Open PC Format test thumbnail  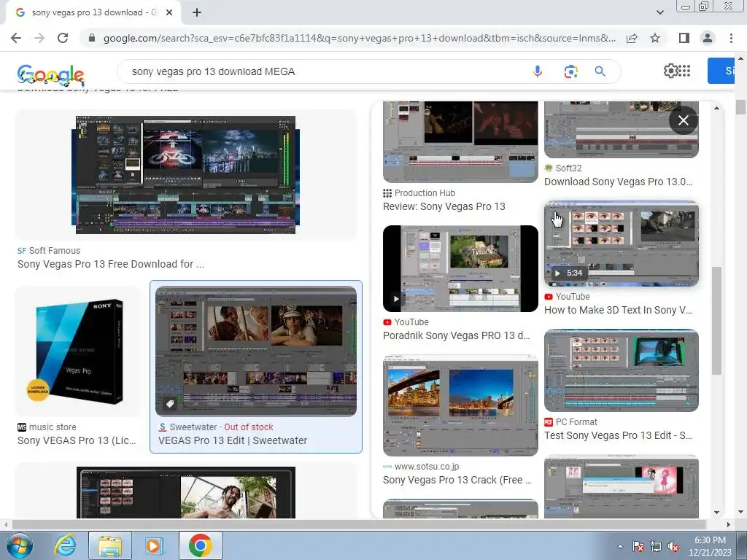coord(622,370)
